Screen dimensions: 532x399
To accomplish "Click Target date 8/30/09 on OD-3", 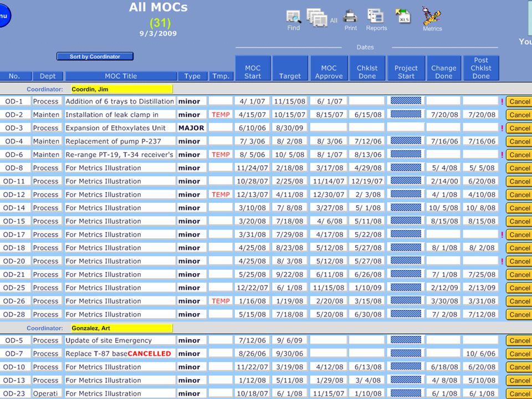I will [289, 128].
